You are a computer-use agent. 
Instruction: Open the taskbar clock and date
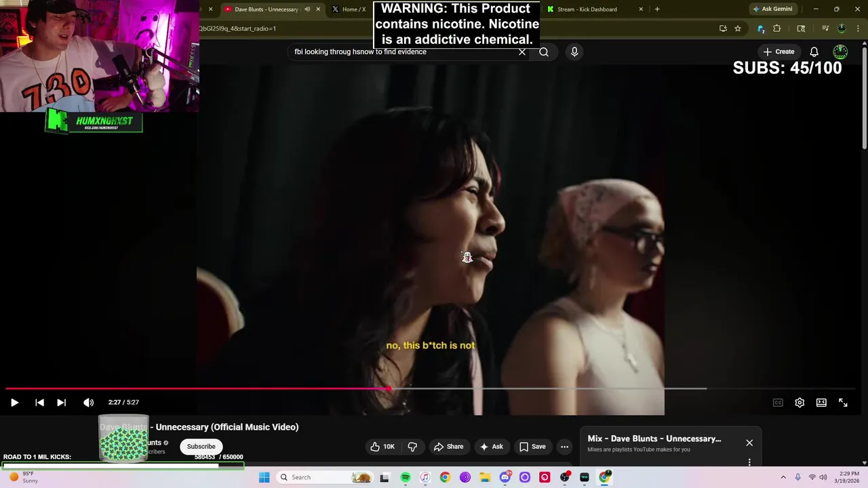pyautogui.click(x=848, y=477)
